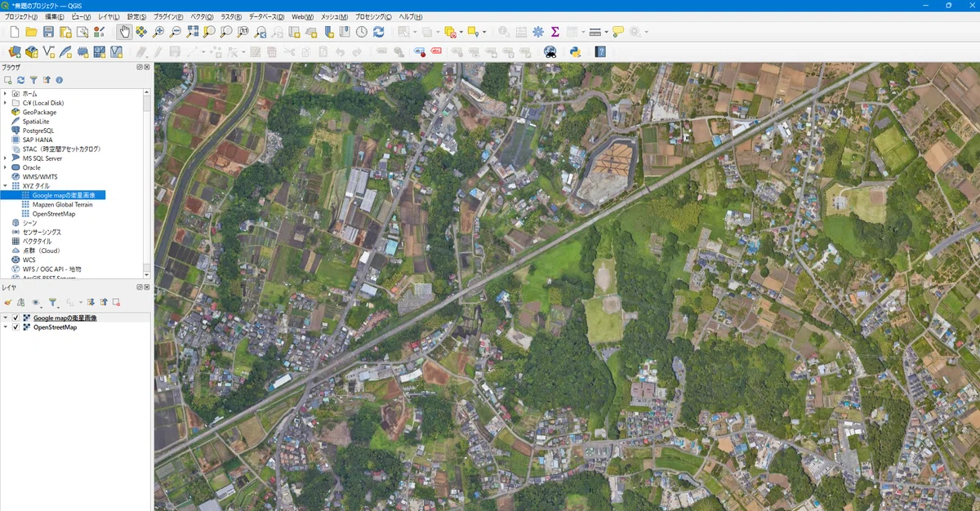Open the Python console
Viewport: 980px width, 511px height.
click(x=575, y=51)
